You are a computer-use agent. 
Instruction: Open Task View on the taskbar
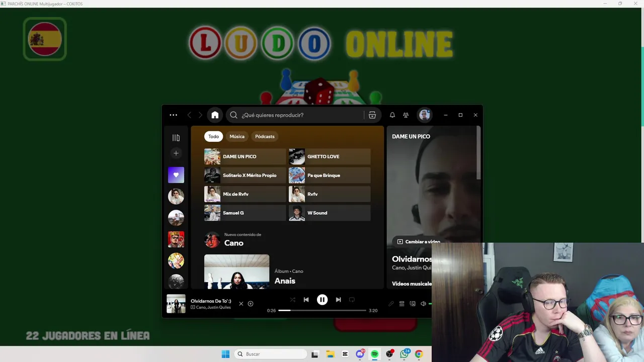(315, 354)
